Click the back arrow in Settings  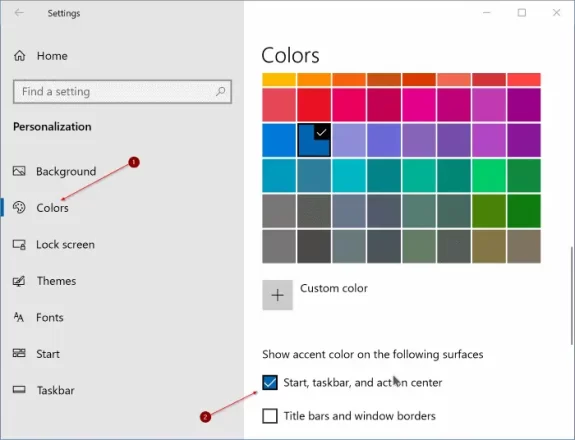tap(19, 13)
